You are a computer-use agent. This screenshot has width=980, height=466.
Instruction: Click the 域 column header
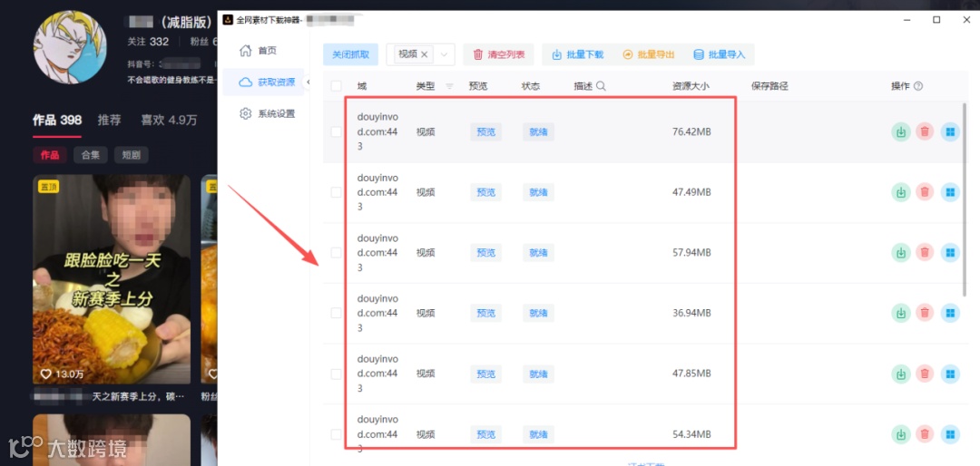[x=362, y=86]
